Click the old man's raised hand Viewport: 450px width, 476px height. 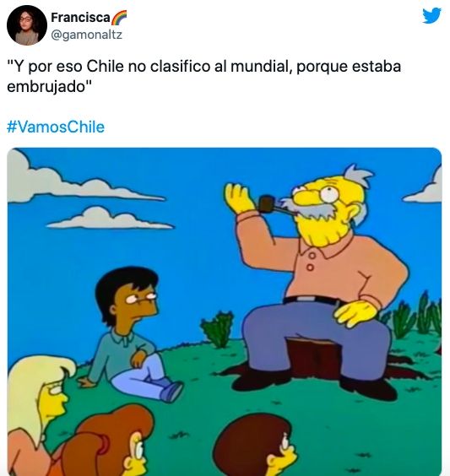click(x=239, y=197)
